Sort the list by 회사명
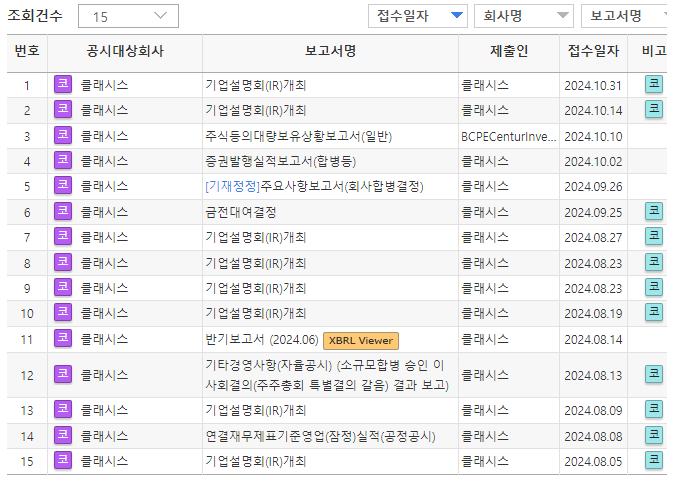 coord(524,16)
